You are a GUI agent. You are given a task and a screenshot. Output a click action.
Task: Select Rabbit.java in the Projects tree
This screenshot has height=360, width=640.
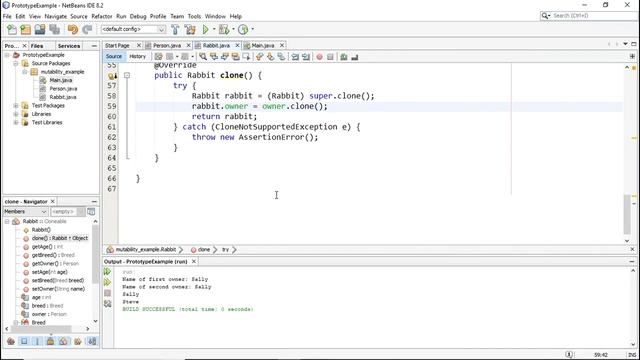click(x=63, y=97)
